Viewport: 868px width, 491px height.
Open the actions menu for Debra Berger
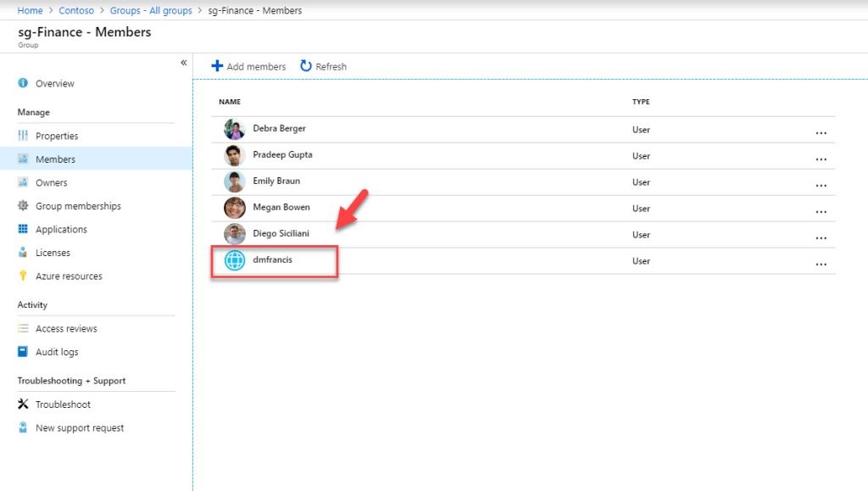coord(821,131)
